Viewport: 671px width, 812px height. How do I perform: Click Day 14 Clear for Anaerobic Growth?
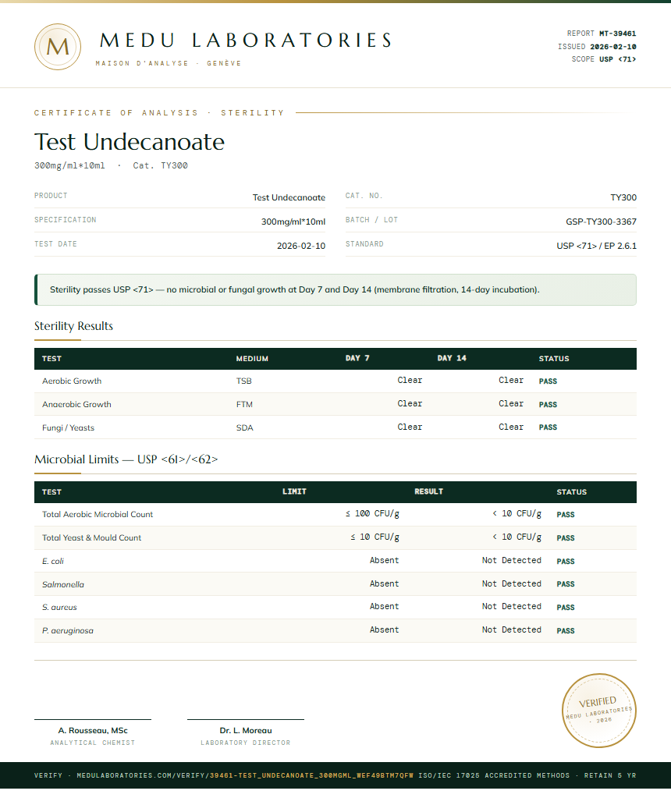[x=511, y=403]
